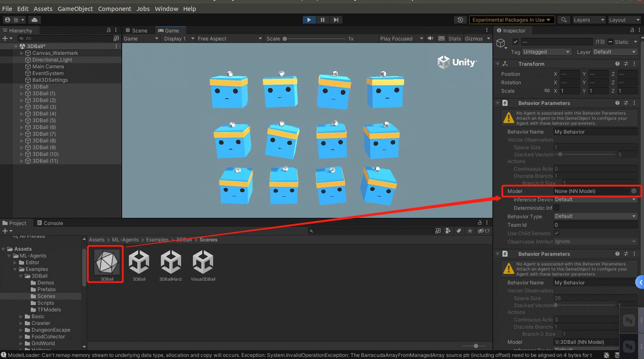
Task: Toggle the Gizmos button
Action: (x=474, y=38)
